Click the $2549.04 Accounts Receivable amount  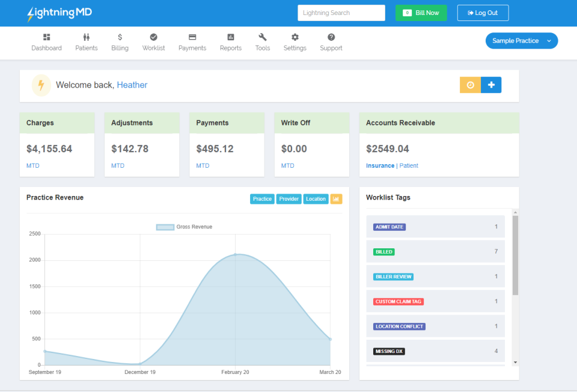pyautogui.click(x=388, y=149)
